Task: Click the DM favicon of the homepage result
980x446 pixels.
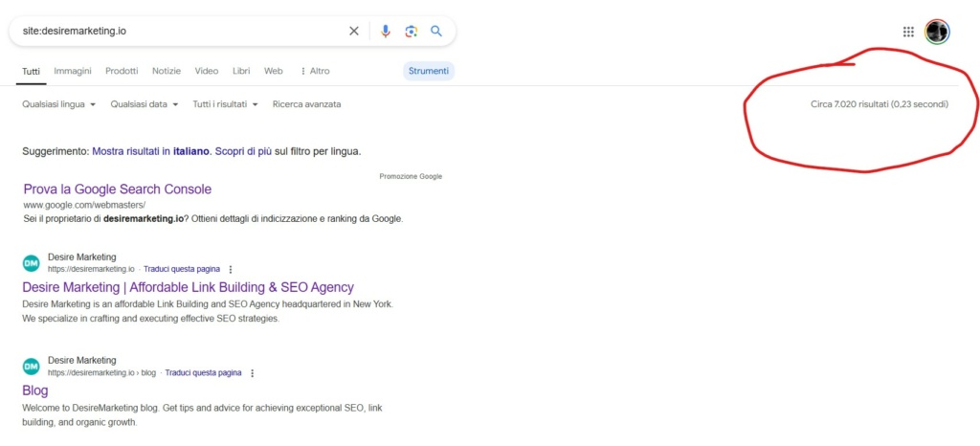Action: (x=31, y=263)
